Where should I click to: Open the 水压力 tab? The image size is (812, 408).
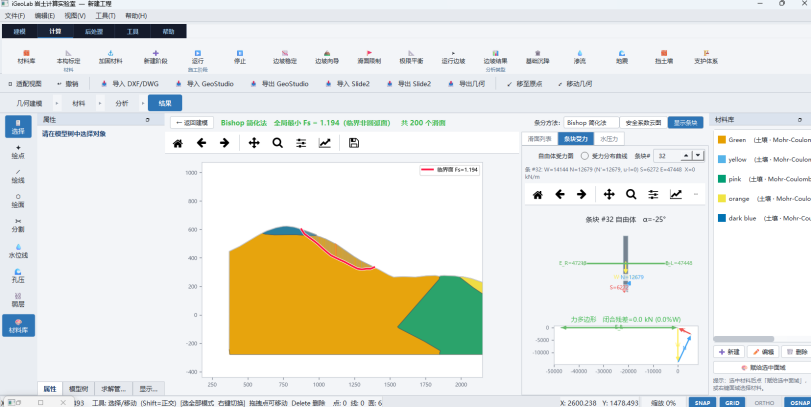[x=608, y=139]
